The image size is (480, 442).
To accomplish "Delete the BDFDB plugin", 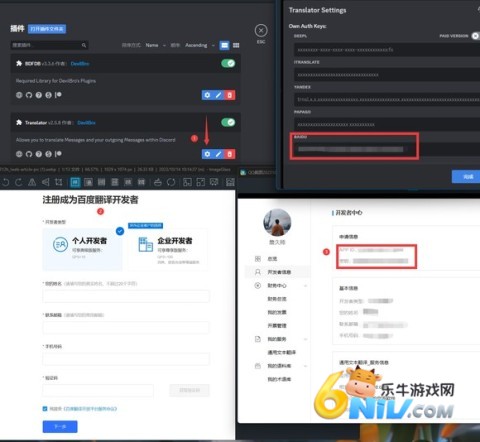I will [x=230, y=95].
